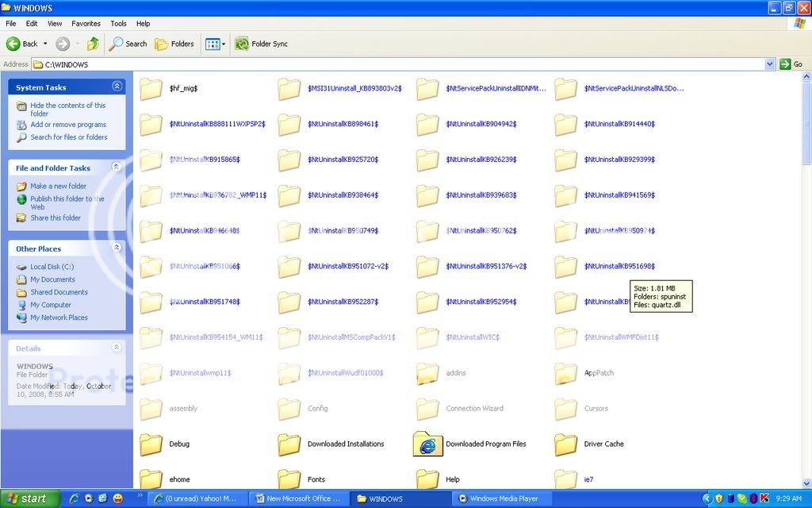Open My Computer from Other Places

point(51,305)
